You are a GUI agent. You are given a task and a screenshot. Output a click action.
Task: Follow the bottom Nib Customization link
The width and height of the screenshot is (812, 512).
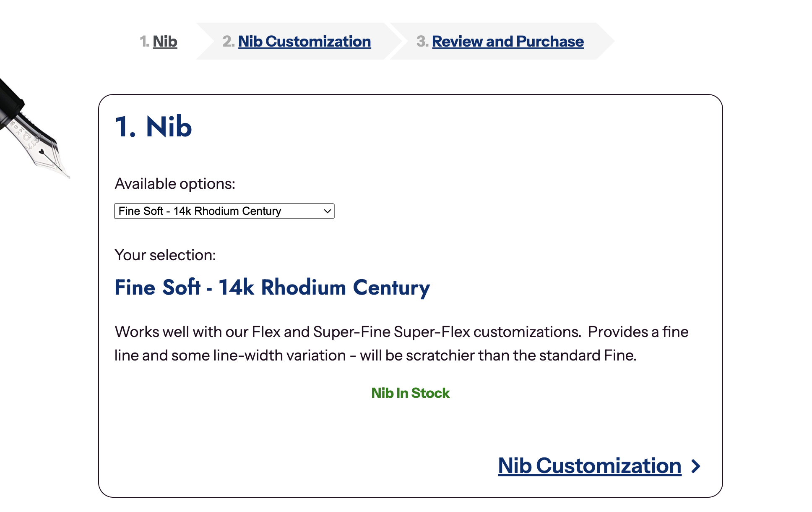point(589,466)
